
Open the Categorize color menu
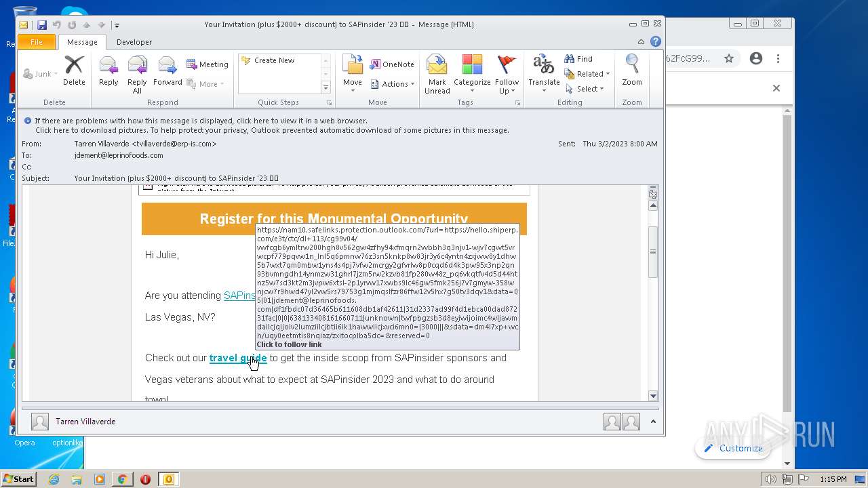pyautogui.click(x=472, y=74)
